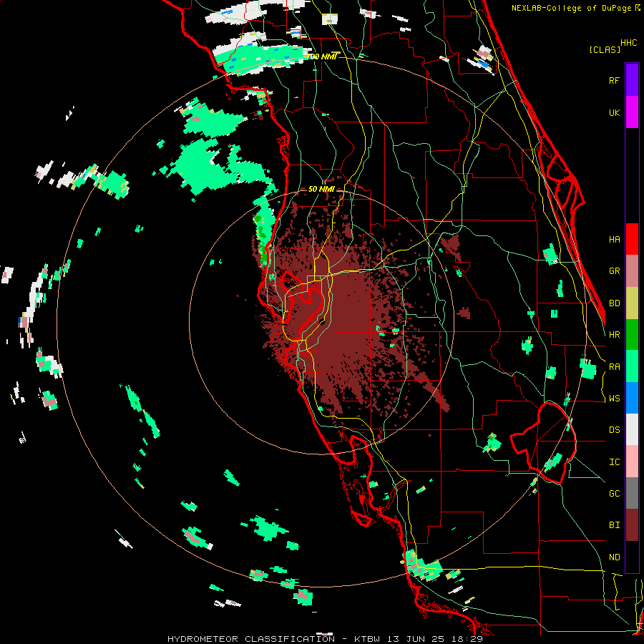
Task: Click the BI brown legend swatch
Action: 632,525
